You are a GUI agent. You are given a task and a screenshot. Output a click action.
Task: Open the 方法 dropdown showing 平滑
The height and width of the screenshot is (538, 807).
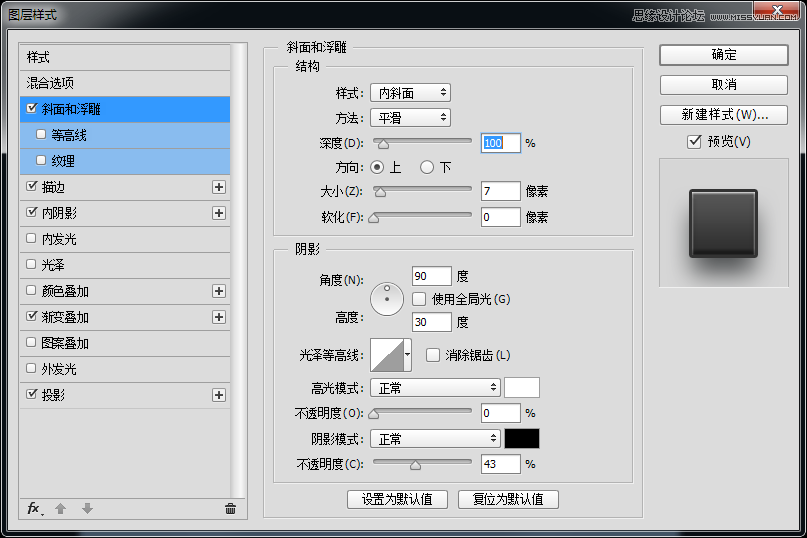point(410,118)
